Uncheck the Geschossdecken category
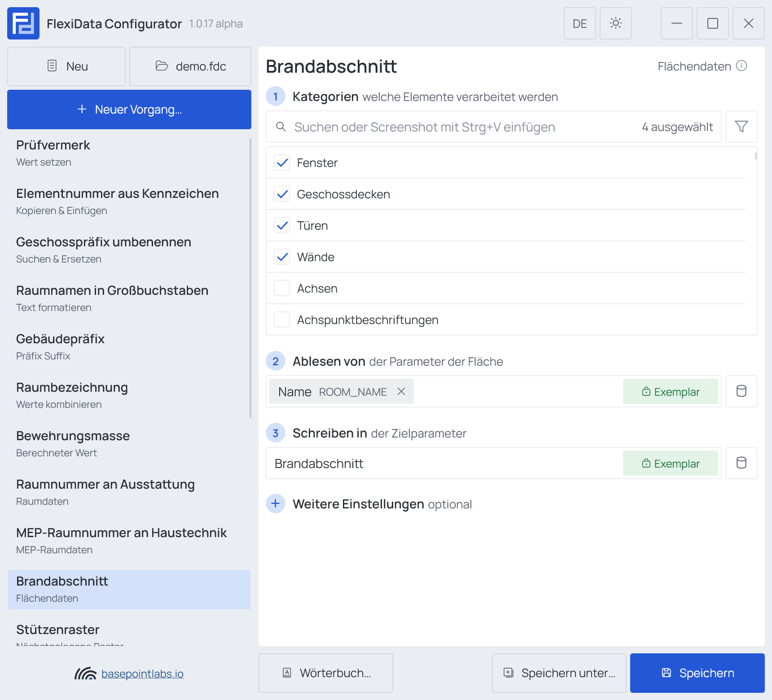Screen dimensions: 772x700 point(282,194)
